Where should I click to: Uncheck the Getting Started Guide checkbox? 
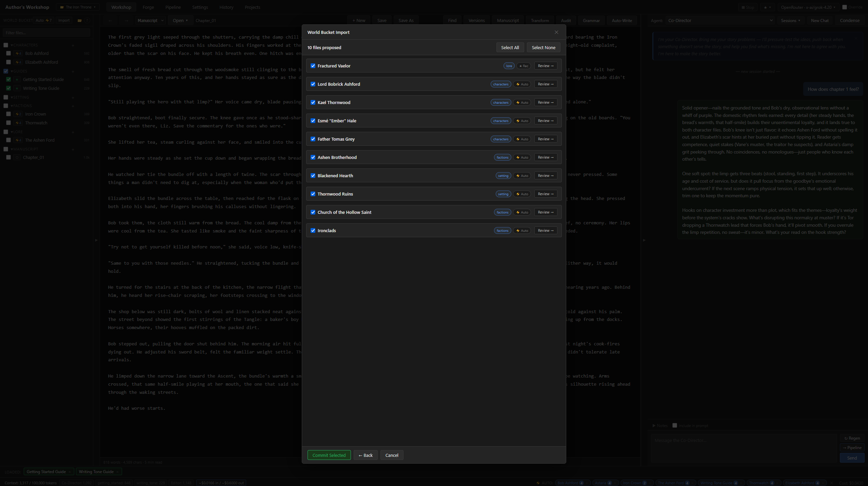click(8, 79)
